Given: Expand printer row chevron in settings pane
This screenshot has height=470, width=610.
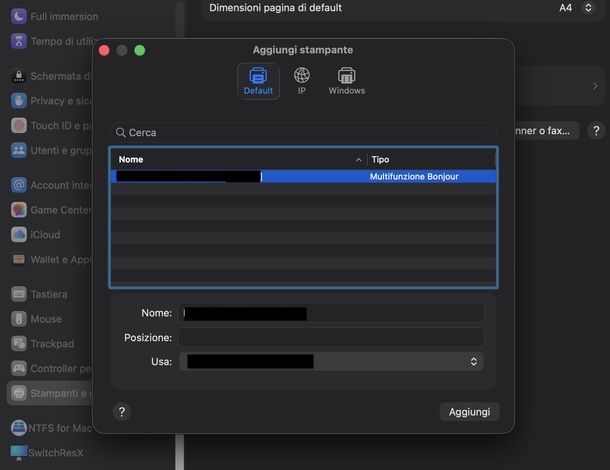Looking at the screenshot, I should coord(595,86).
